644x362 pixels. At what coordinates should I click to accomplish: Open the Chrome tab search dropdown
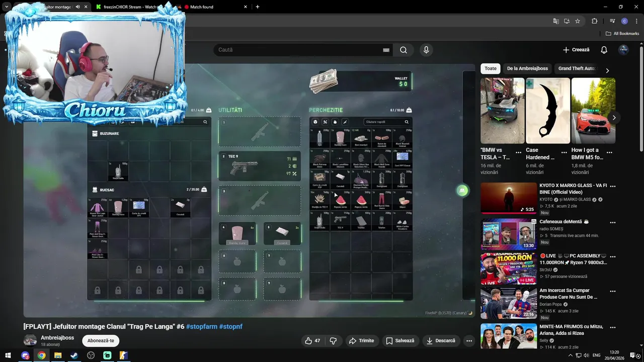pos(7,7)
